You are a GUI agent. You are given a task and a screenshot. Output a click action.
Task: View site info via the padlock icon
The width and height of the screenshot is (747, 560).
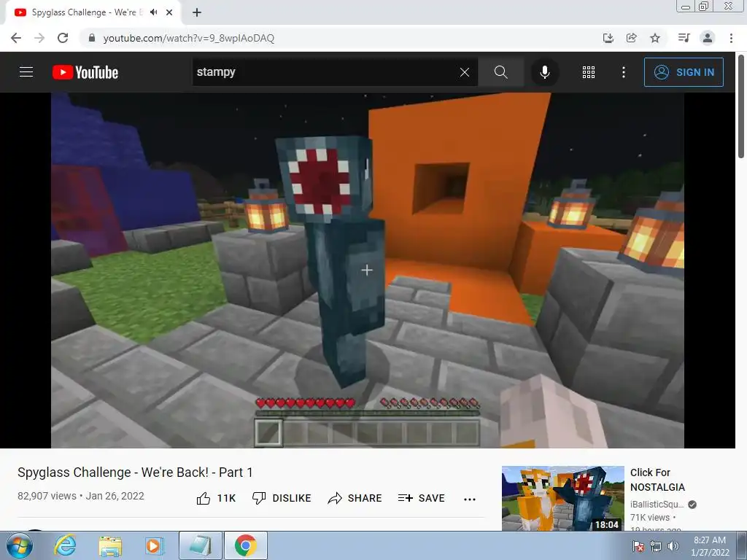(92, 38)
